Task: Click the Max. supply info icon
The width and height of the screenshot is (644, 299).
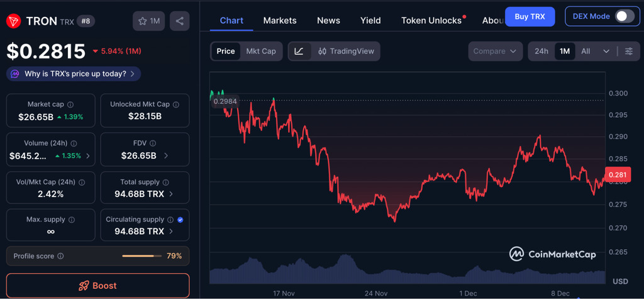Action: (x=71, y=220)
